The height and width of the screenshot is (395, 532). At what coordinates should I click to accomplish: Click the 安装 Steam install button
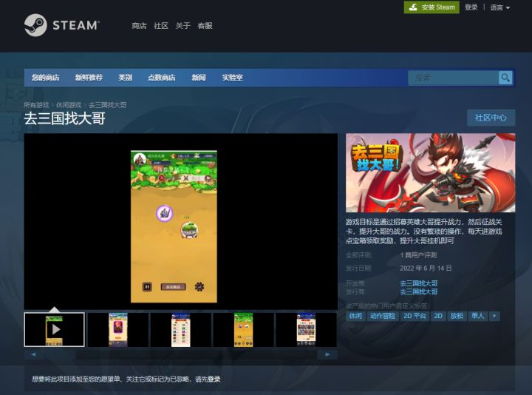[x=432, y=7]
